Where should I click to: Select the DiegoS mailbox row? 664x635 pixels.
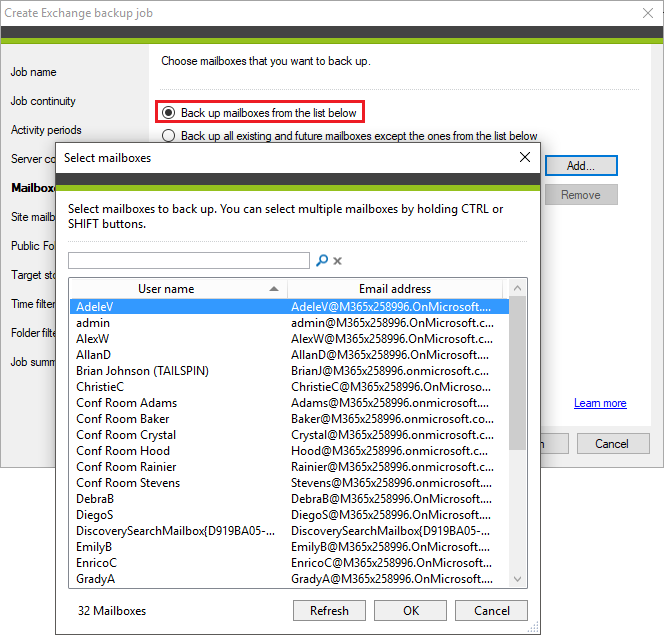point(289,515)
